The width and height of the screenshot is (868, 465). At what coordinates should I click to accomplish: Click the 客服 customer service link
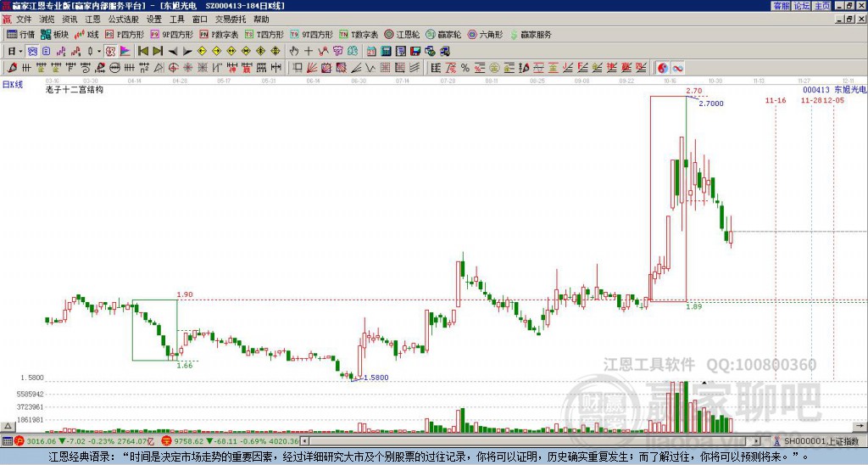782,6
